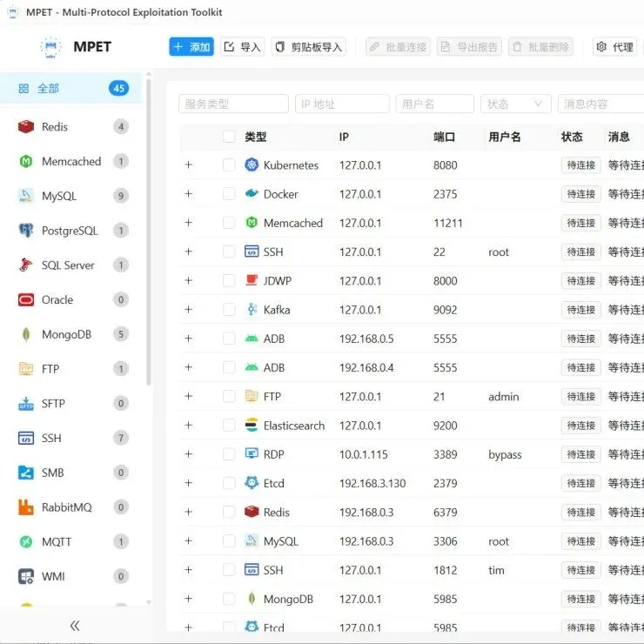This screenshot has height=644, width=644.
Task: Focus the 消息内容 message filter field
Action: [600, 104]
